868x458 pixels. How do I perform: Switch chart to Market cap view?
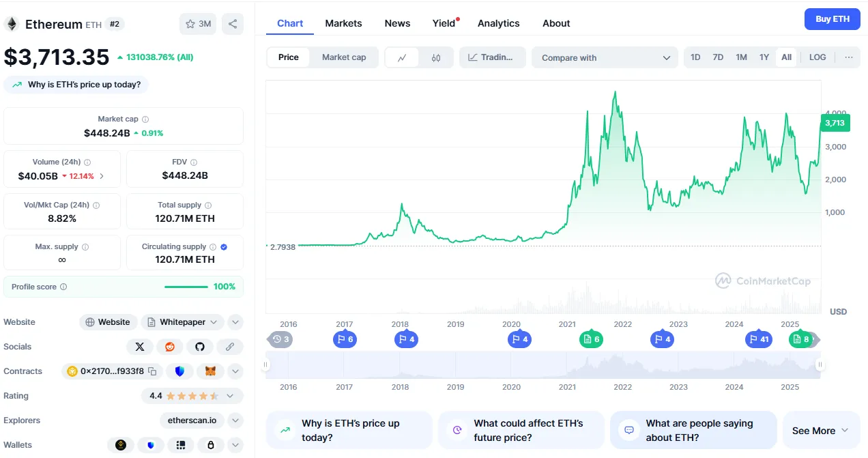pos(344,57)
